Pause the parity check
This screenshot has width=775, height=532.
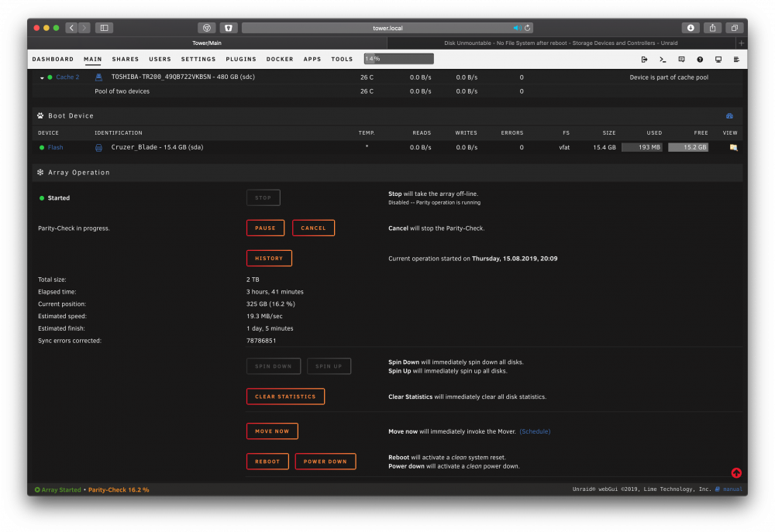coord(265,228)
